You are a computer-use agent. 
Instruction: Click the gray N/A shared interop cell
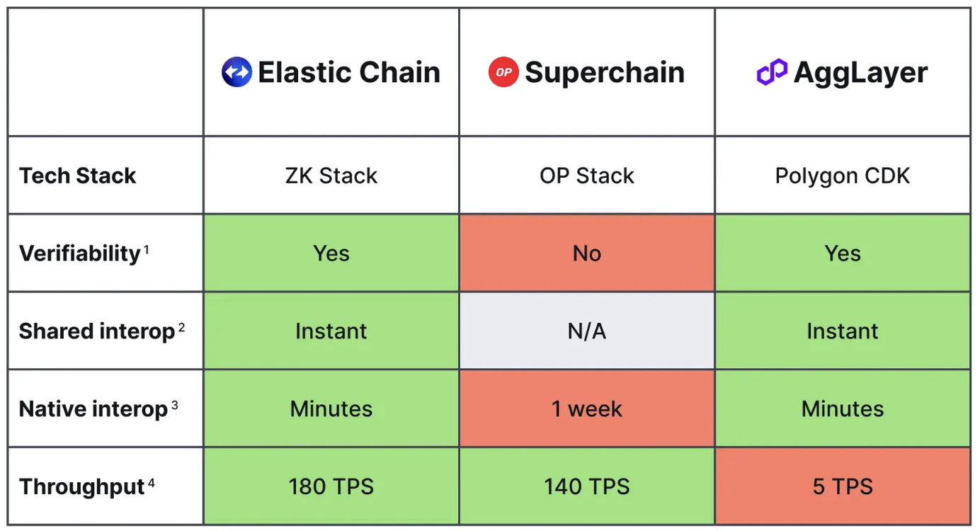click(x=587, y=331)
